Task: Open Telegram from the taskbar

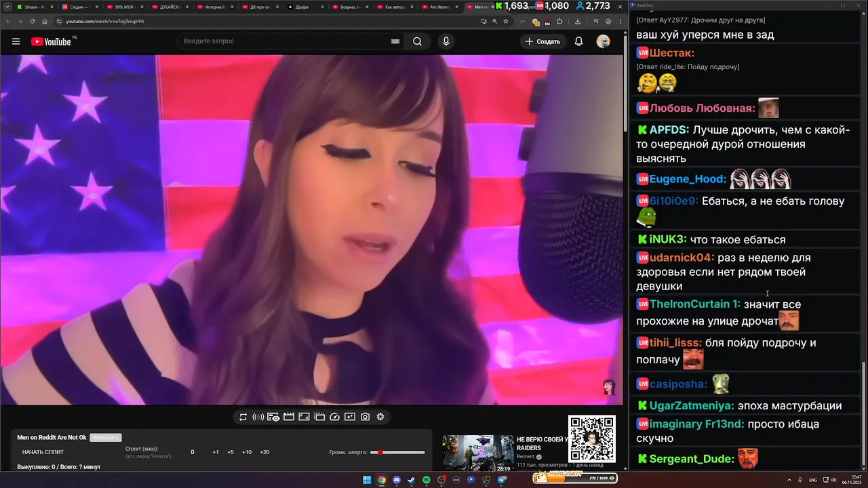Action: coord(502,480)
